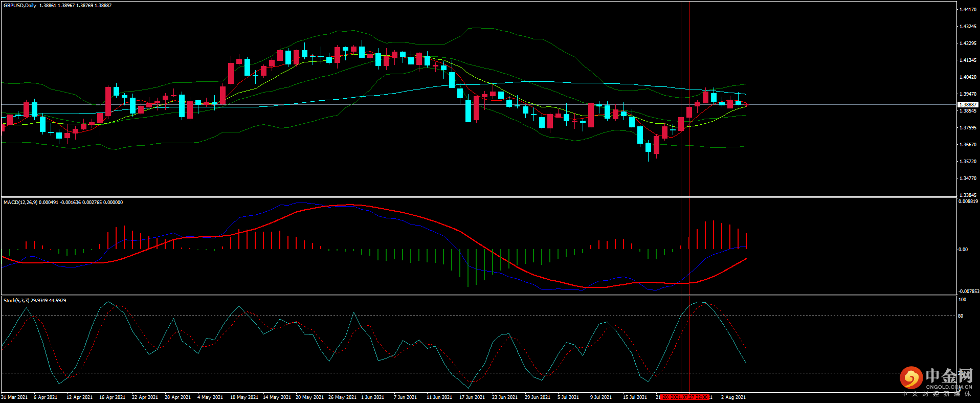Click the Stochastic 80 level axis label
Screen dimensions: 980x403
(961, 316)
